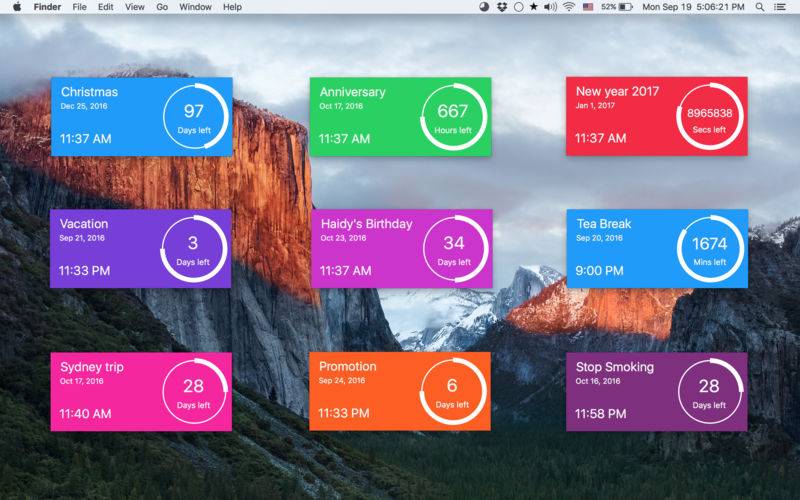Screen dimensions: 800x500
Task: Click the star icon in menu bar
Action: (x=534, y=7)
